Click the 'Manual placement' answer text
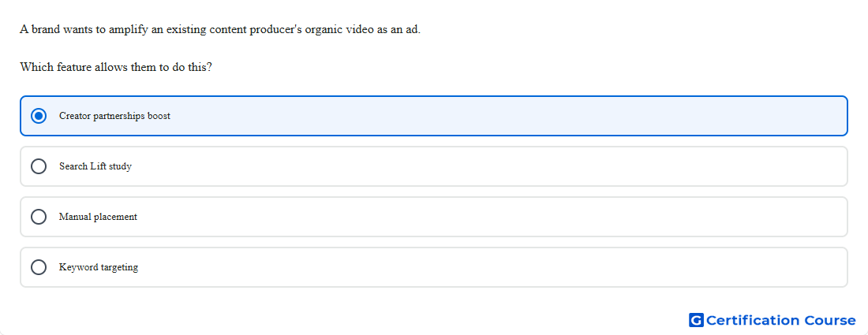 [98, 217]
